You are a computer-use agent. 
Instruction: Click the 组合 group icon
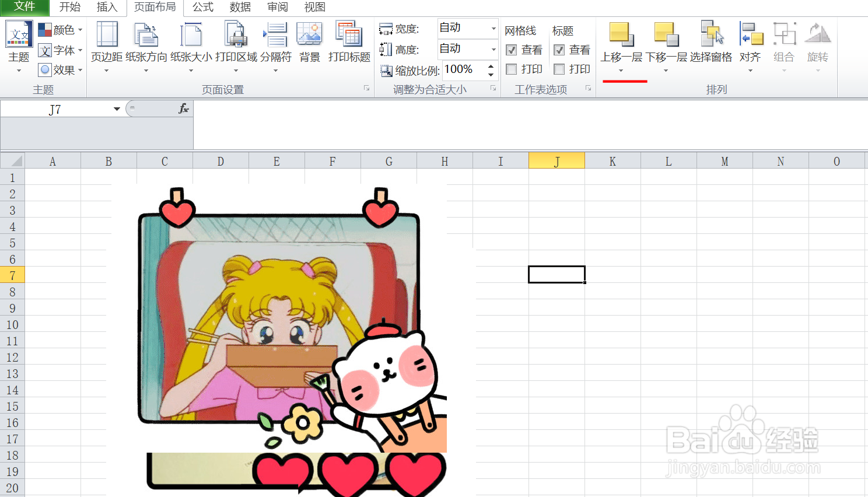(784, 34)
